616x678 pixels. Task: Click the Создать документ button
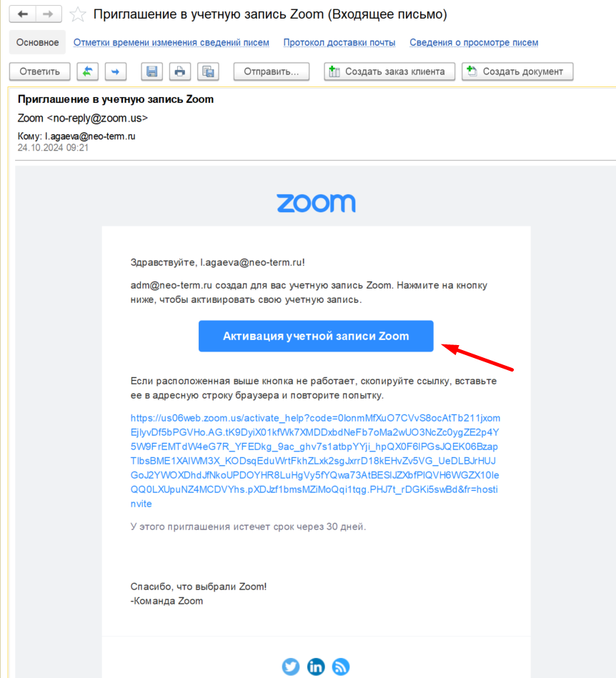(x=517, y=71)
